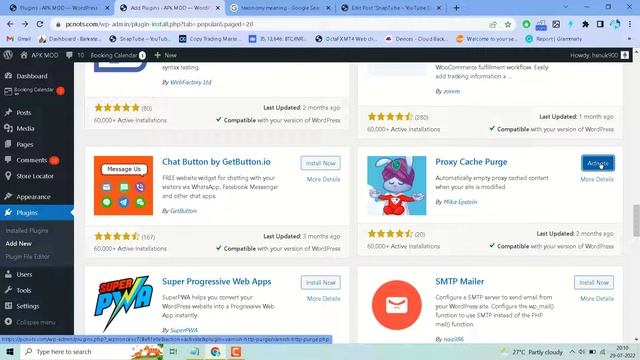This screenshot has width=640, height=360.
Task: Open Windows Start menu
Action: tap(10, 351)
